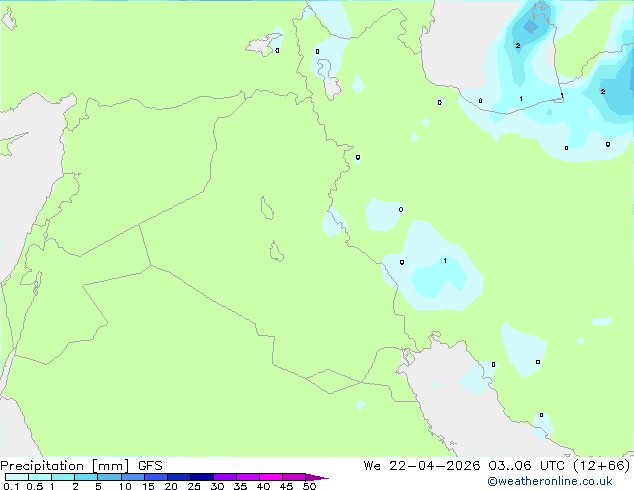Click the above-50 arrow tip of the legend
This screenshot has width=634, height=490.
pyautogui.click(x=317, y=477)
